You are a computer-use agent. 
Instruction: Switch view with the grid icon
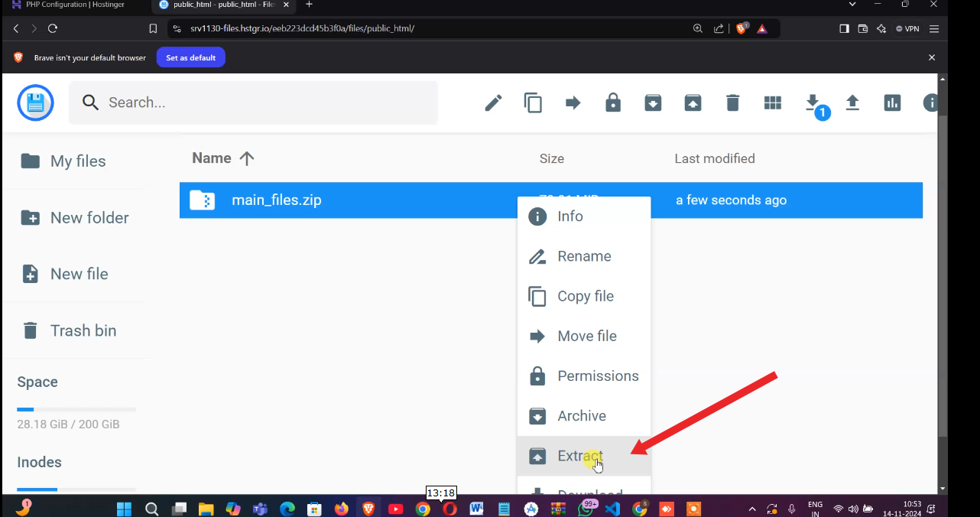tap(773, 102)
